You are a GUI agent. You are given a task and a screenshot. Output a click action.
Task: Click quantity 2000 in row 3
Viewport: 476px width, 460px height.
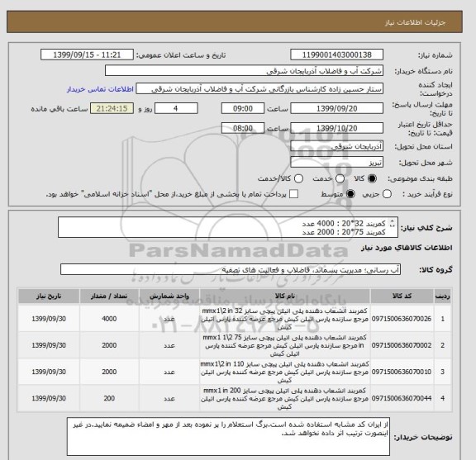point(109,372)
